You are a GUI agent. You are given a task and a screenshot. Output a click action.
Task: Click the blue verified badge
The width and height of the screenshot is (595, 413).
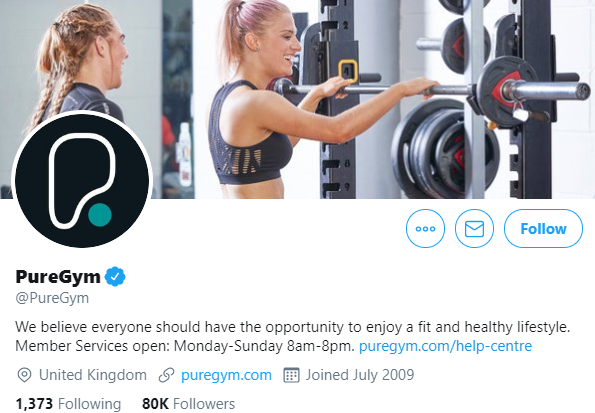pyautogui.click(x=115, y=276)
